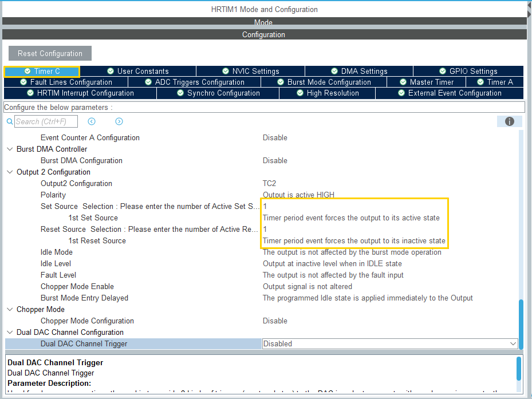Open the User Constants tab

(138, 71)
